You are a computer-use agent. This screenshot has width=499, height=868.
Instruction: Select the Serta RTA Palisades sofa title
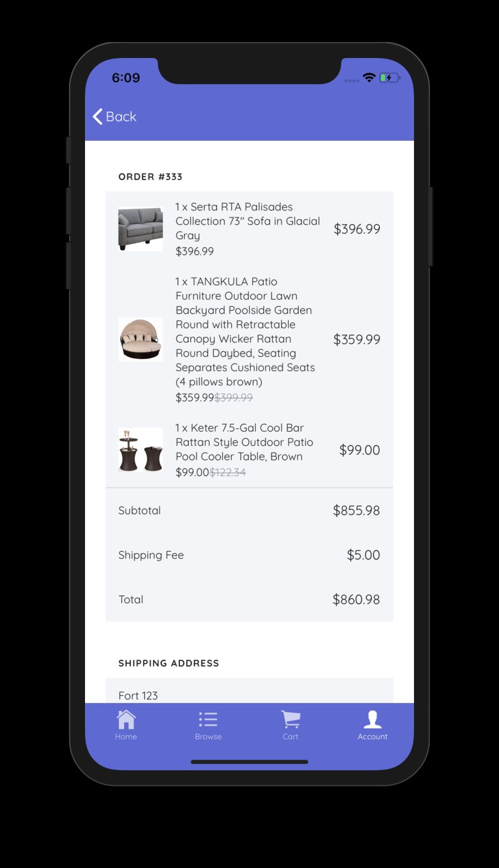pos(248,221)
